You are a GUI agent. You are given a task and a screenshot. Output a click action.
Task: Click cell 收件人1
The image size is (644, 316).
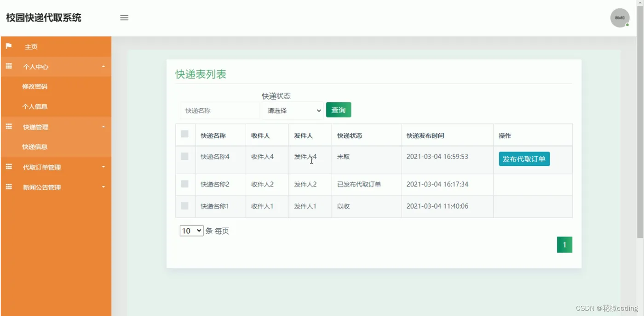(x=262, y=206)
